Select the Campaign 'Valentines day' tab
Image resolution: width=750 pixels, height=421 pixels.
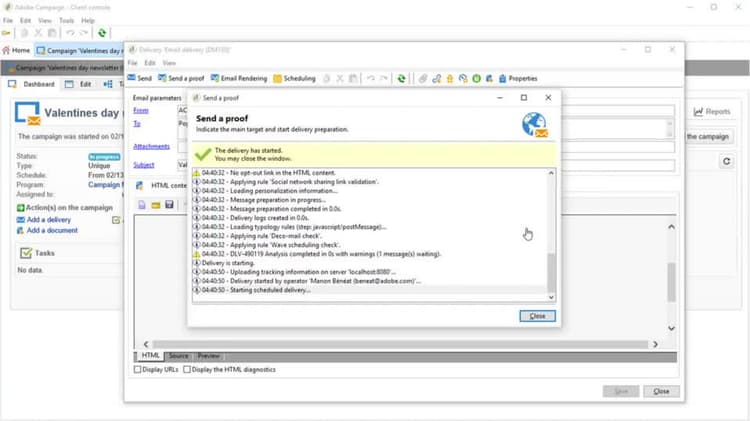[x=79, y=51]
